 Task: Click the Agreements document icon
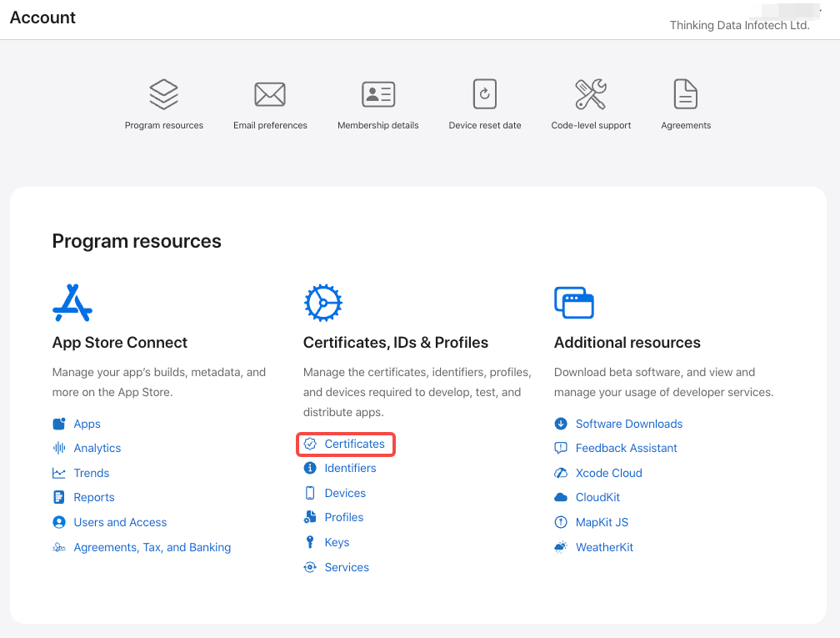(x=686, y=93)
